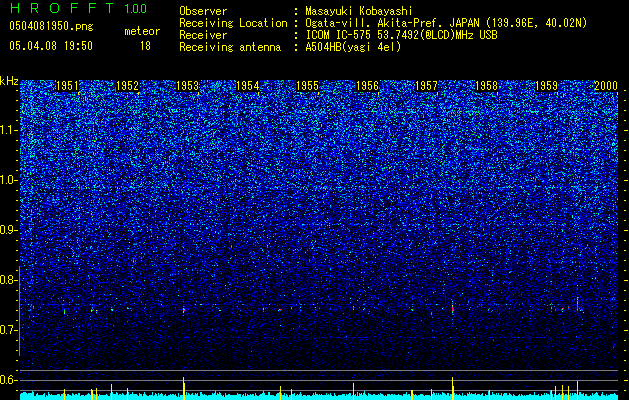The image size is (629, 400).
Task: Click the ICOM IC-575 receiver text
Action: pos(401,35)
